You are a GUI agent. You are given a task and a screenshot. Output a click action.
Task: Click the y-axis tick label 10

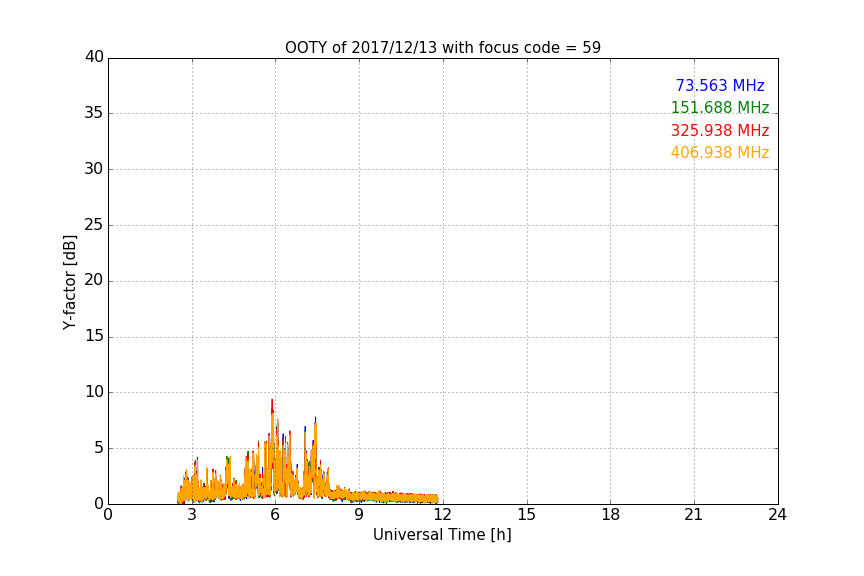(x=94, y=392)
